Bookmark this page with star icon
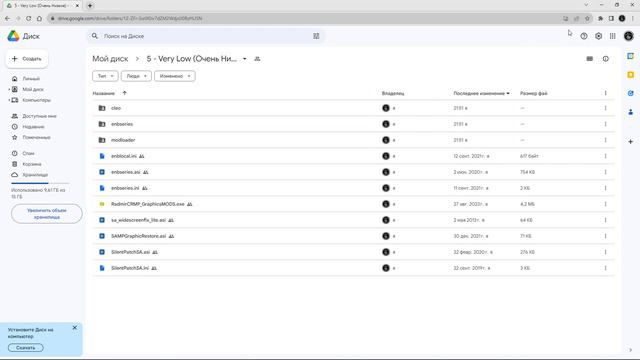 point(587,18)
